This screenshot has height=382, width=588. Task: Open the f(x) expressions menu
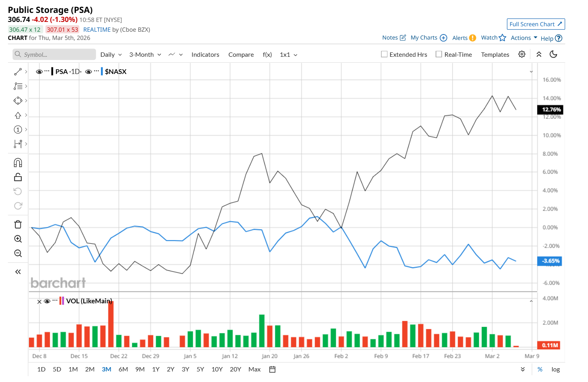point(267,55)
